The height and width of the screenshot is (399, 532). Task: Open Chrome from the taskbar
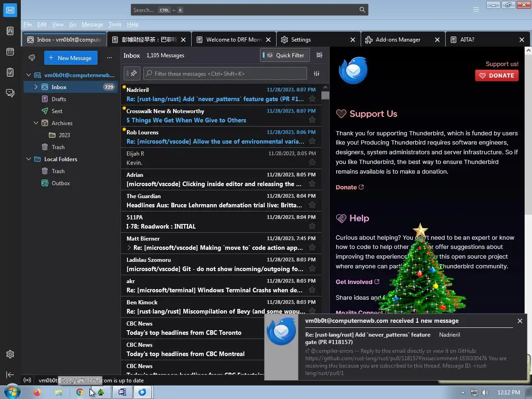(x=80, y=392)
